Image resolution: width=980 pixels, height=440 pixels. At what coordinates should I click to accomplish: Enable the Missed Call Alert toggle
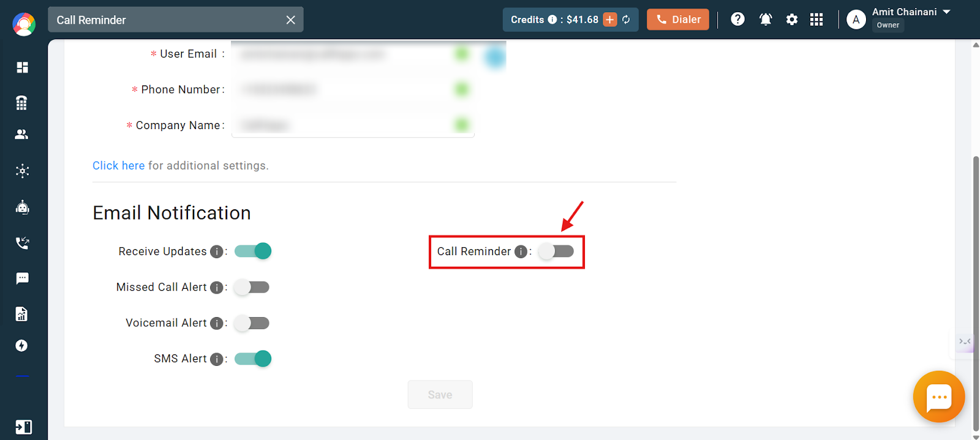pyautogui.click(x=252, y=287)
